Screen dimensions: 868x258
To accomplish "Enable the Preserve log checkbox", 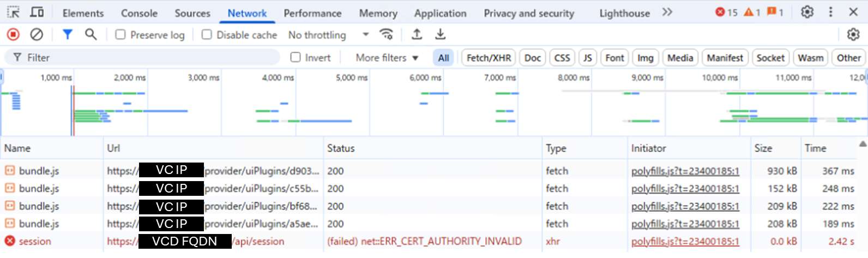I will point(120,35).
